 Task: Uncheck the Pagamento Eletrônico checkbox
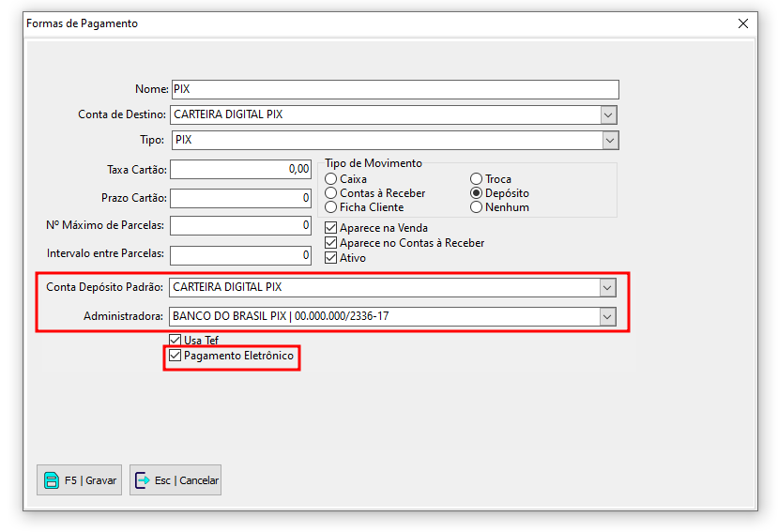tap(175, 357)
